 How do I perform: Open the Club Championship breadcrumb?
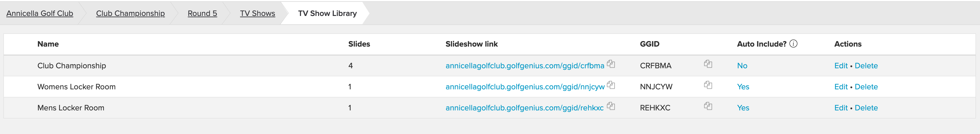click(130, 13)
